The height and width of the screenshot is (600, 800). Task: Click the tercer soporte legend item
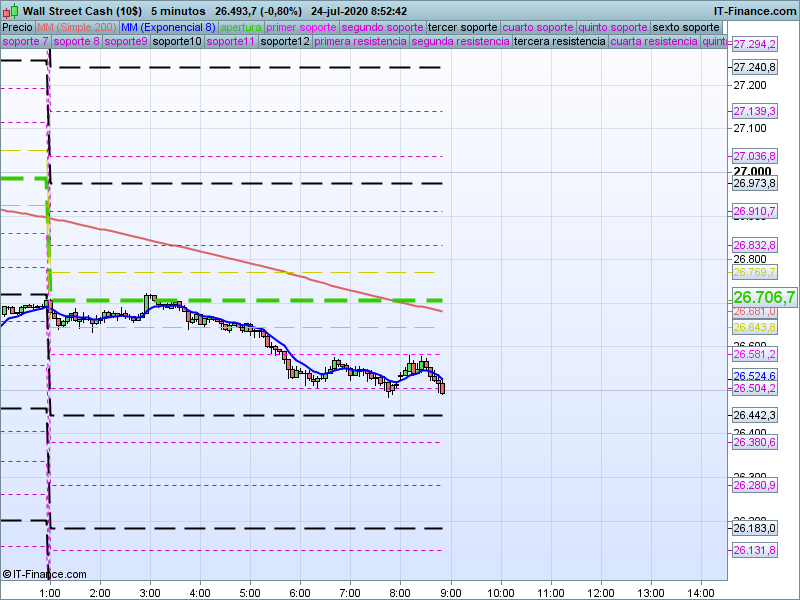pyautogui.click(x=462, y=27)
